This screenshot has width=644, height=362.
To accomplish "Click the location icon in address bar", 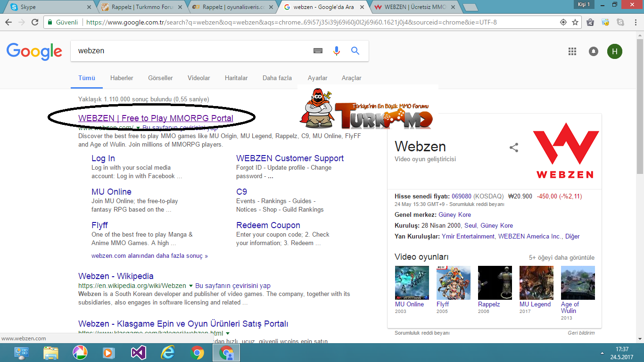I will 563,22.
